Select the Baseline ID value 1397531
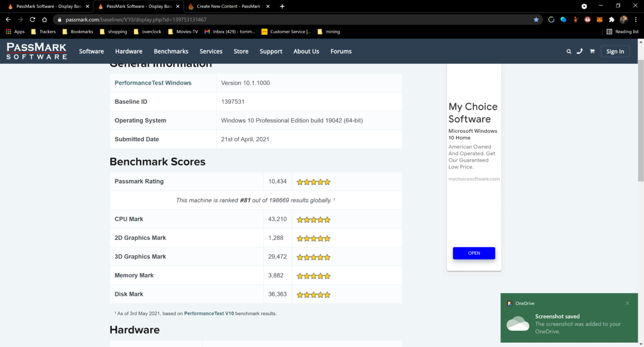Screen dimensions: 644x347 [233, 102]
